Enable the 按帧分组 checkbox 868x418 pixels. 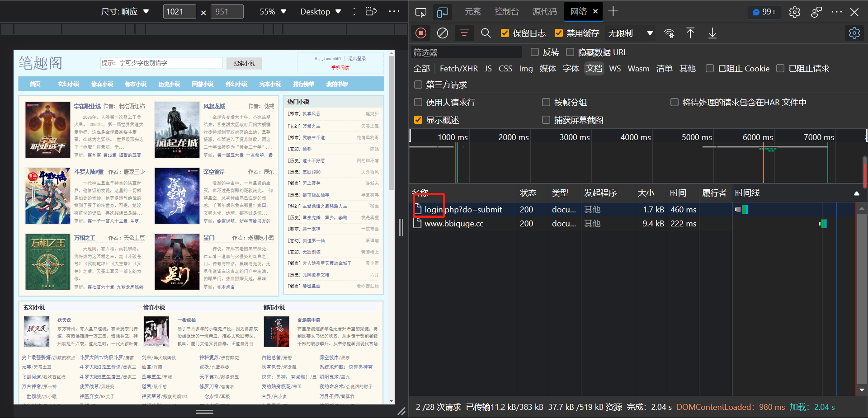pyautogui.click(x=546, y=102)
